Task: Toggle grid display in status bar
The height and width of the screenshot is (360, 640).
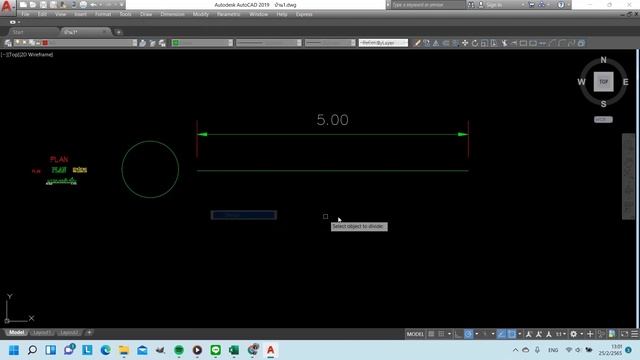Action: (431, 334)
